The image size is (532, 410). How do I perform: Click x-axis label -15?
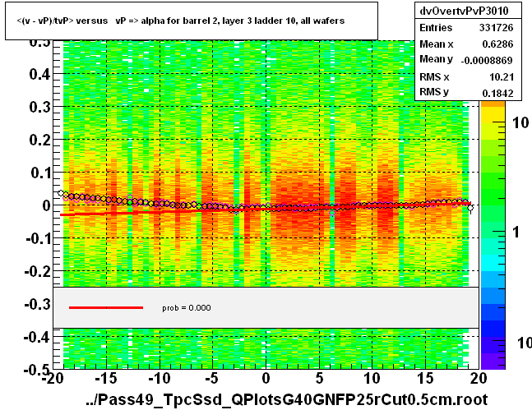point(106,378)
